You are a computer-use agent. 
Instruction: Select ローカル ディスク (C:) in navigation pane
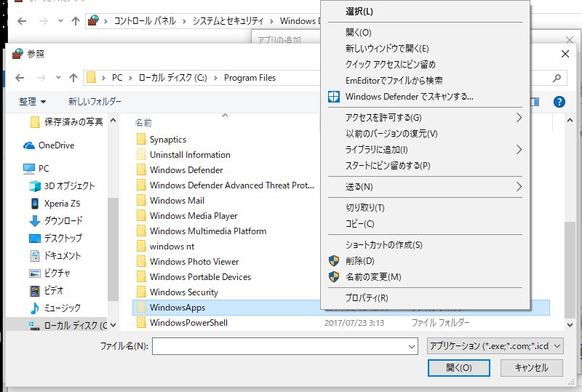click(68, 326)
